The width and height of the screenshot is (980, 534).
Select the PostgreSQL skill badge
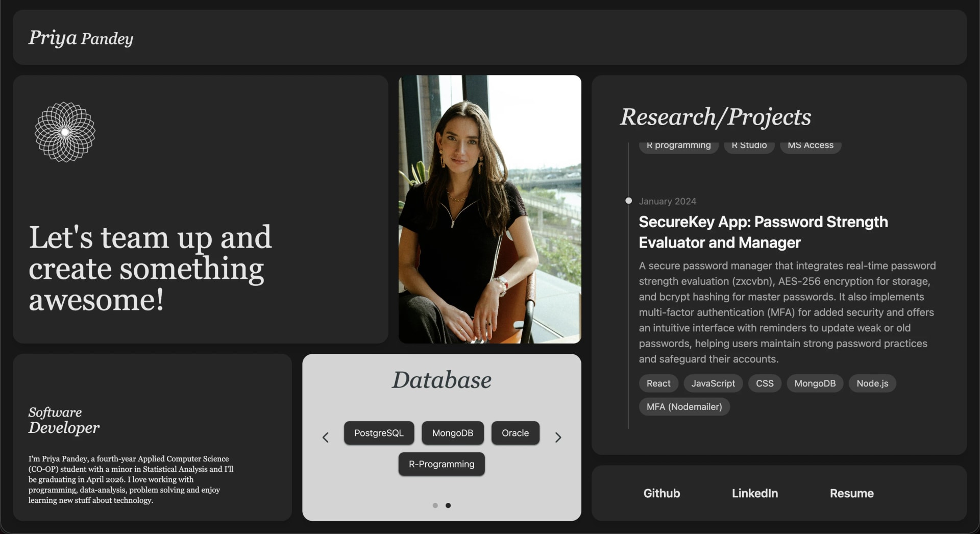(379, 433)
